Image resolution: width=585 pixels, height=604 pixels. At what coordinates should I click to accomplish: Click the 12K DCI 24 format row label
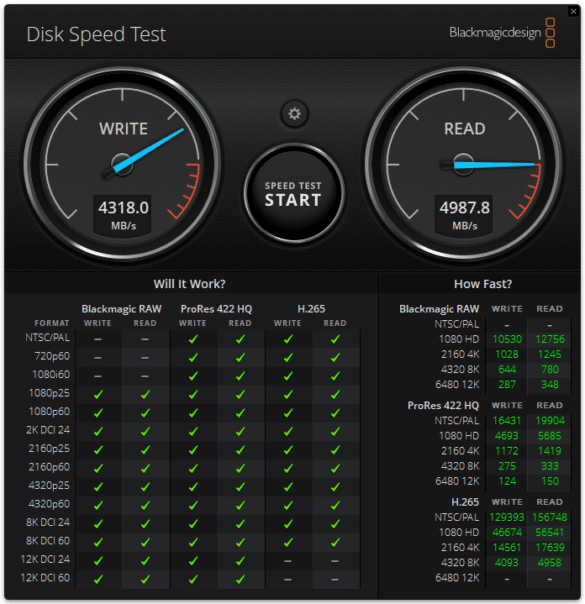pos(45,559)
